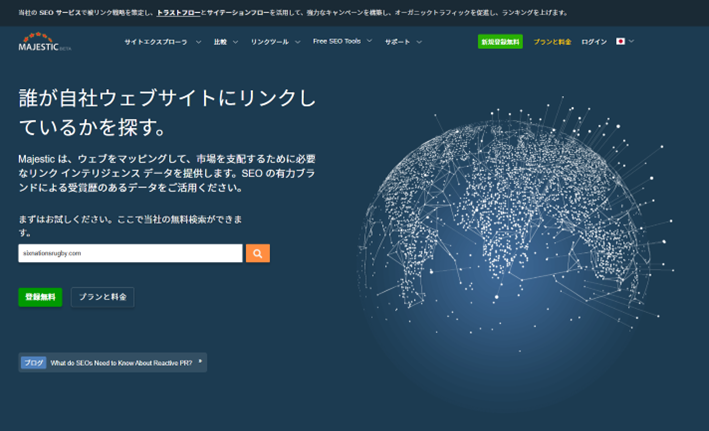709x431 pixels.
Task: Open the Free SEO Tools menu
Action: [x=342, y=42]
